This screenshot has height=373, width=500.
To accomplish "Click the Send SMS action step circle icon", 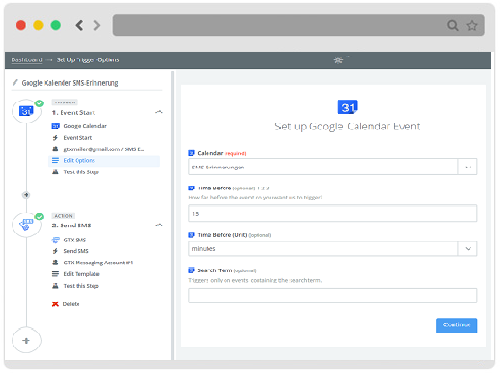I will 26,225.
